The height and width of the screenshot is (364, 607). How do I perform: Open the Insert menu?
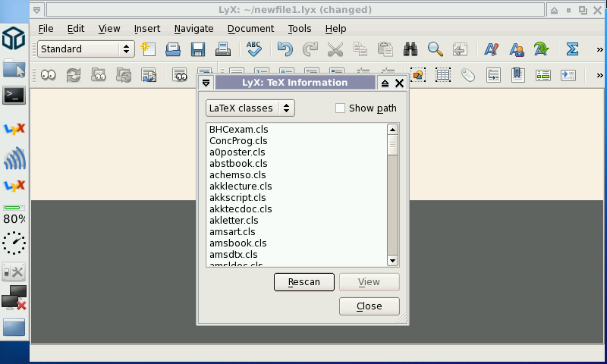click(x=147, y=29)
